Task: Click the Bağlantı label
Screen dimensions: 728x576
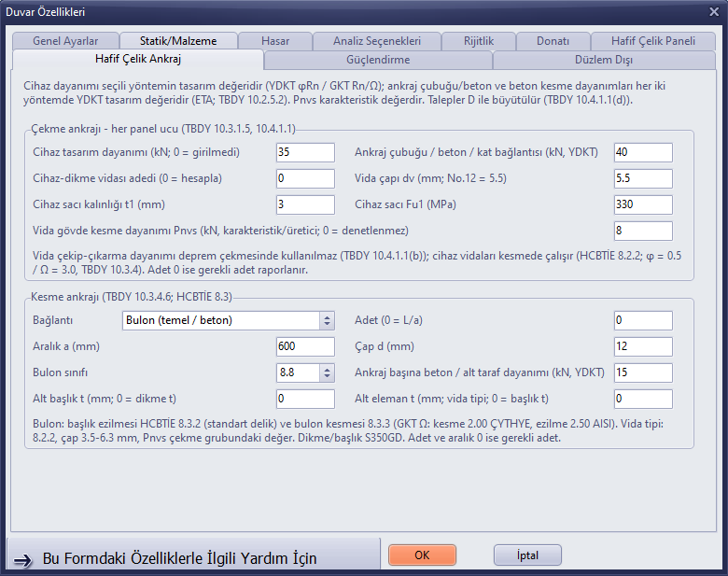Action: [x=52, y=320]
